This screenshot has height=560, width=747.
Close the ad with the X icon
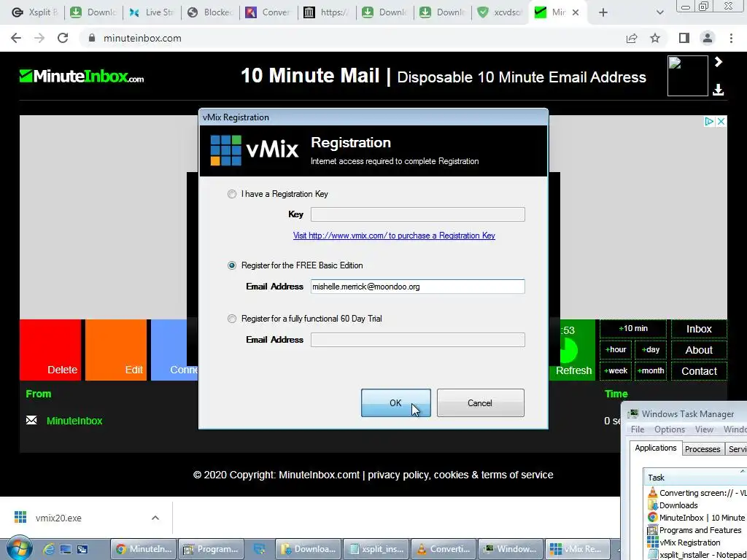pyautogui.click(x=721, y=122)
